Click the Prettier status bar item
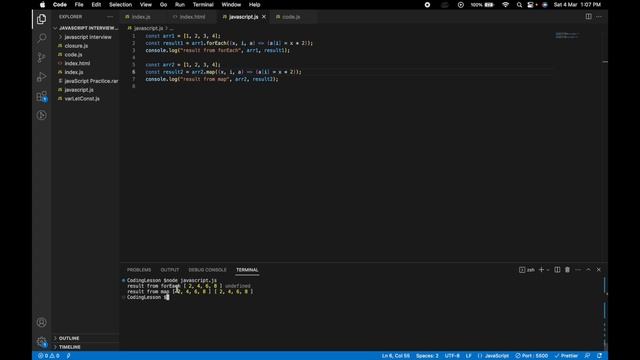640x360 pixels. point(566,356)
